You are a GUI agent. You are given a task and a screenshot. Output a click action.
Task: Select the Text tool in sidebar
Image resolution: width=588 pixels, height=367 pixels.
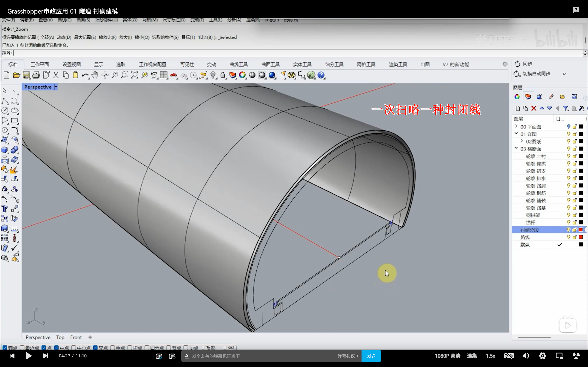[x=5, y=209]
